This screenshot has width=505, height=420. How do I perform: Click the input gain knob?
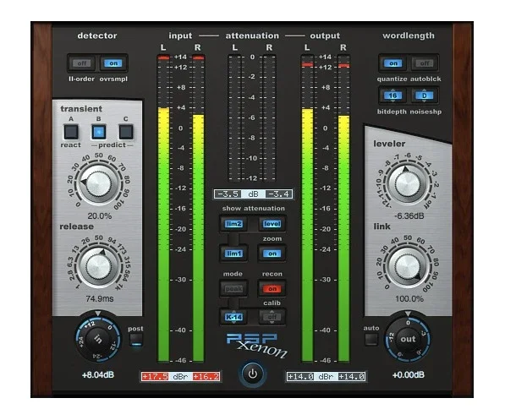click(x=98, y=339)
